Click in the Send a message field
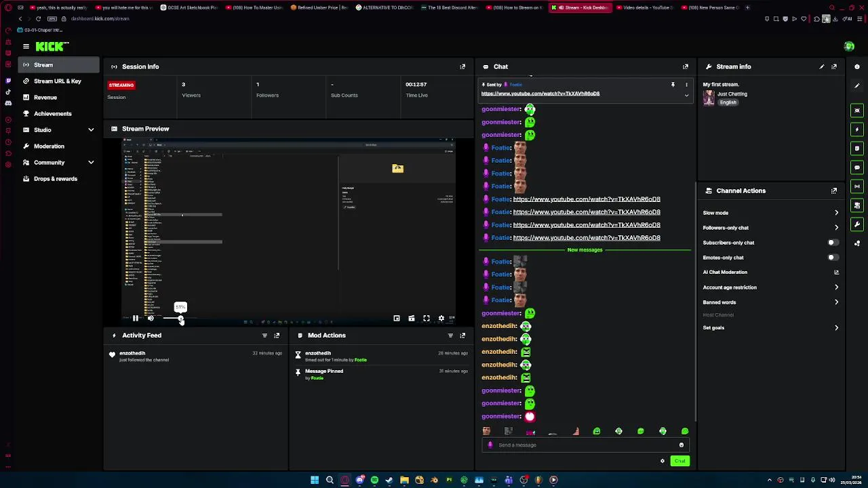The height and width of the screenshot is (488, 868). (x=585, y=445)
